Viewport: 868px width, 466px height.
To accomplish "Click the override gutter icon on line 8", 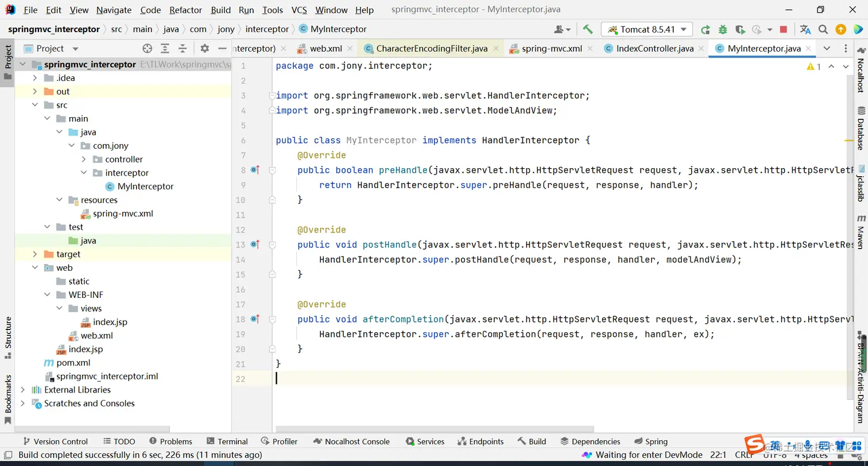I will coord(255,170).
